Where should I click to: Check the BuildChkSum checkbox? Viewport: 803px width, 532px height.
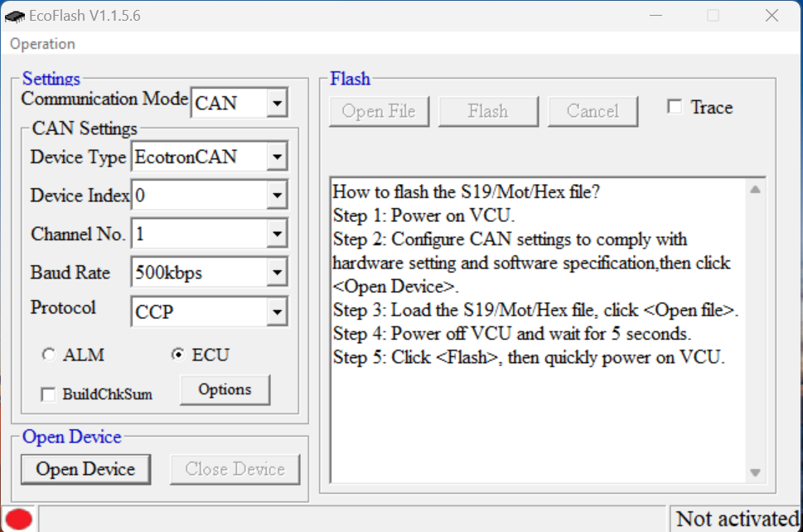click(x=48, y=394)
